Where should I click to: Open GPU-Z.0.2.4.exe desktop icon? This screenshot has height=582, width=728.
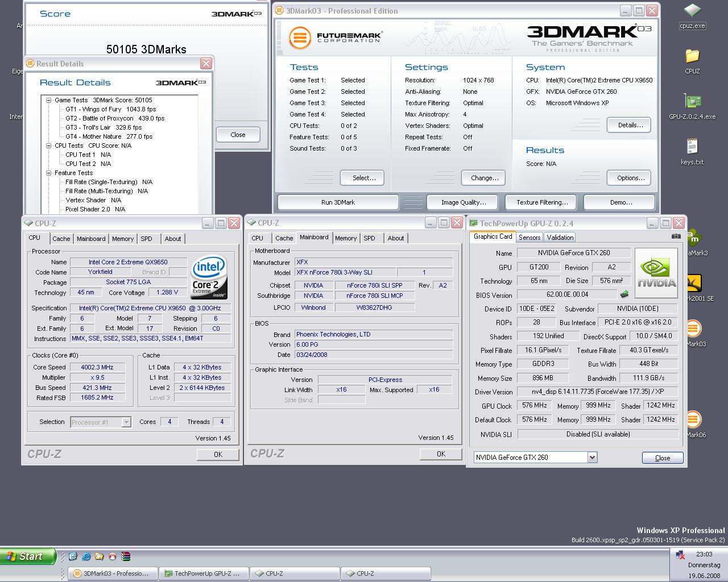[692, 101]
